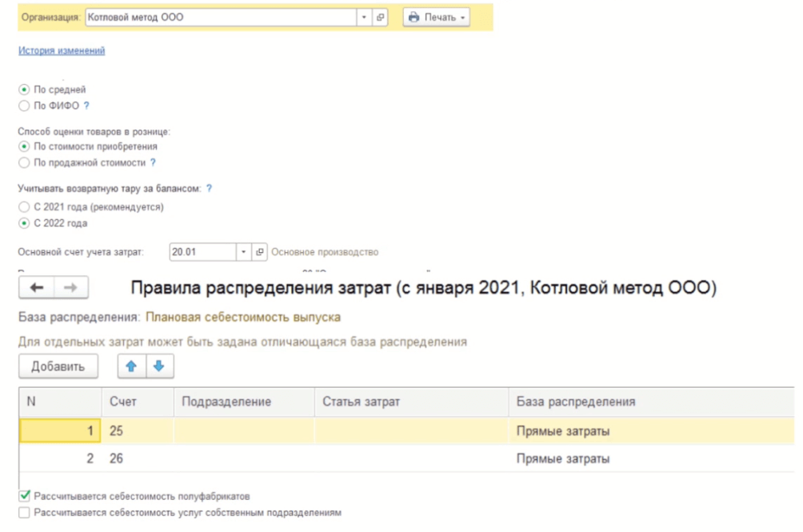Image resolution: width=803 pixels, height=532 pixels.
Task: Enable себестоимость услуг собственным подразделениям checkbox
Action: (x=24, y=513)
